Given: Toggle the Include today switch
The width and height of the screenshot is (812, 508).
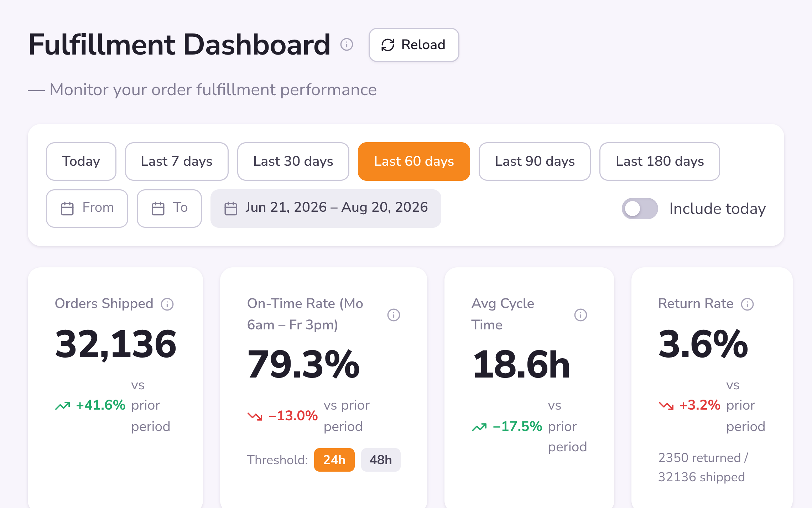Looking at the screenshot, I should tap(640, 209).
